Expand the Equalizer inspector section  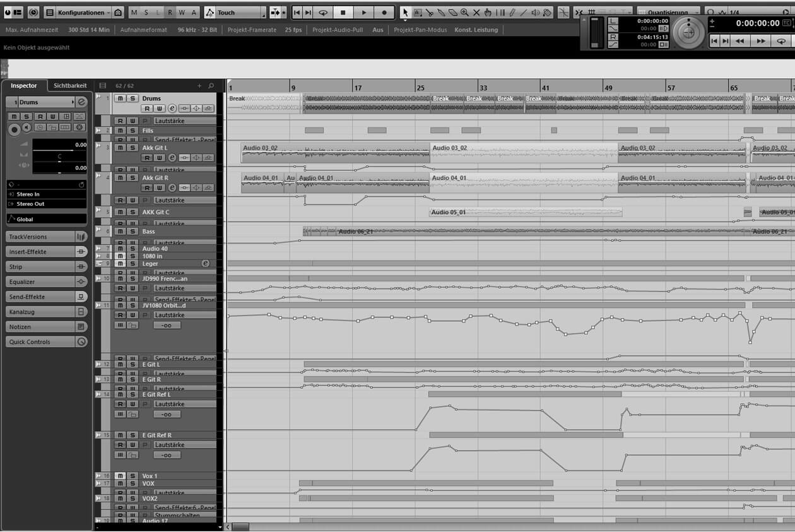[x=46, y=282]
